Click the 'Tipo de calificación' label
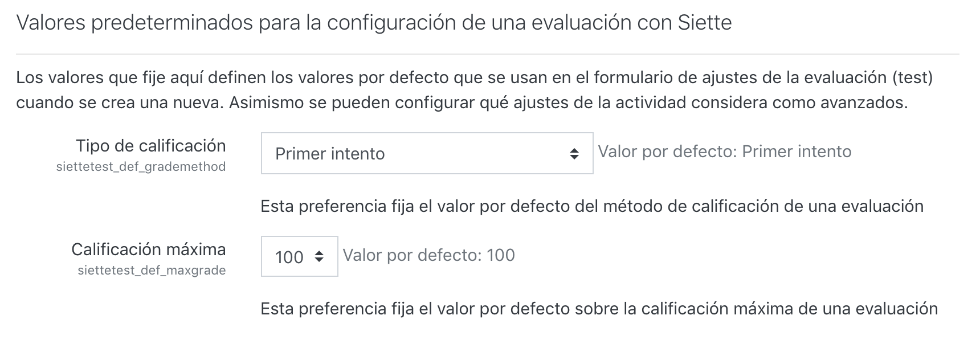Viewport: 980px width, 352px height. [x=150, y=146]
